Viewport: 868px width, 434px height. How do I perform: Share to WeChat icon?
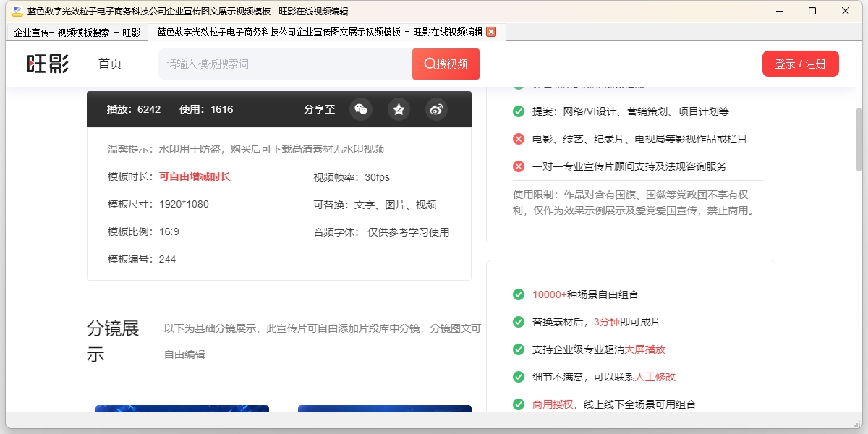tap(361, 109)
